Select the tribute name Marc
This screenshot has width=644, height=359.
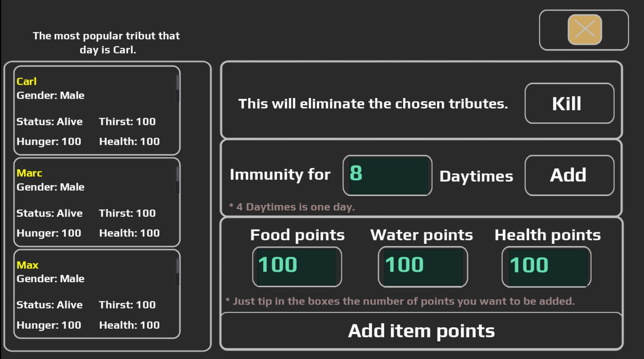click(29, 173)
